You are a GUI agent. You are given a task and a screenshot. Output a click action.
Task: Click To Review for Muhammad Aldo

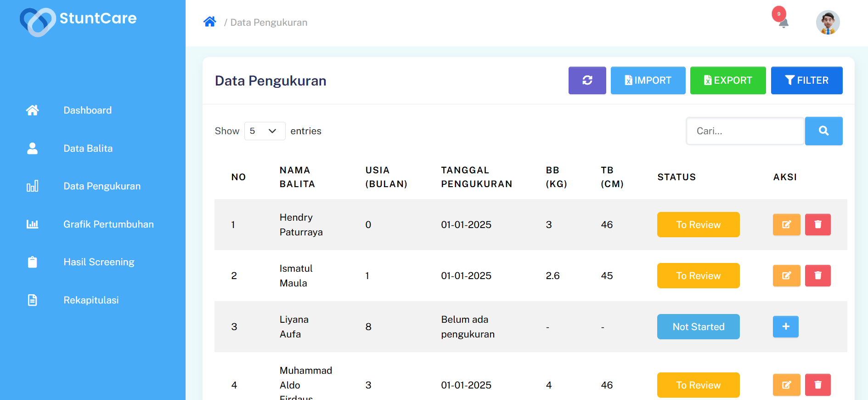pyautogui.click(x=698, y=385)
